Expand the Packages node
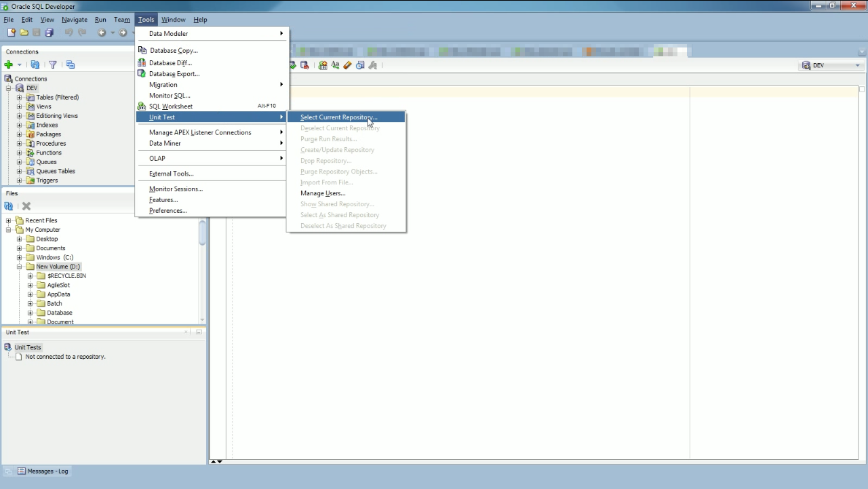The image size is (868, 489). (20, 134)
